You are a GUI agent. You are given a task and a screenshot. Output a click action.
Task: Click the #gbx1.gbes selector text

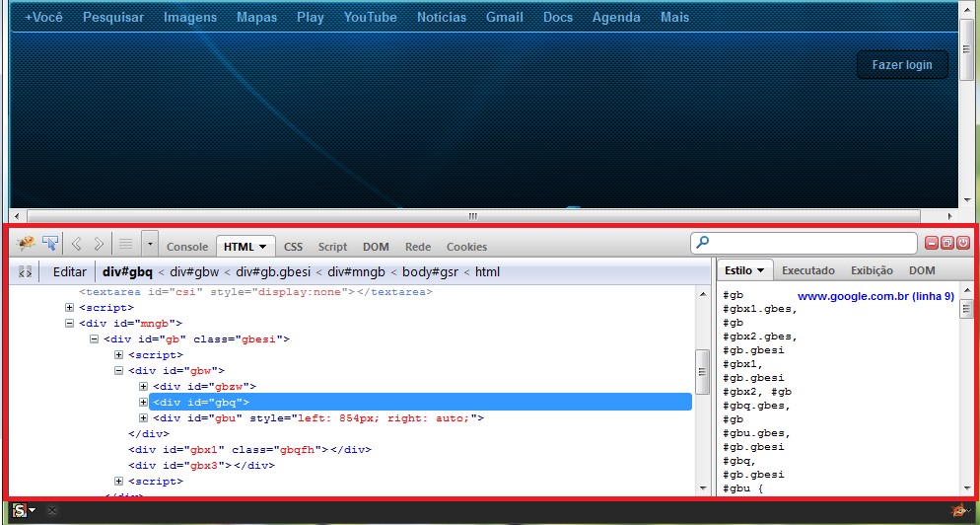tap(760, 309)
